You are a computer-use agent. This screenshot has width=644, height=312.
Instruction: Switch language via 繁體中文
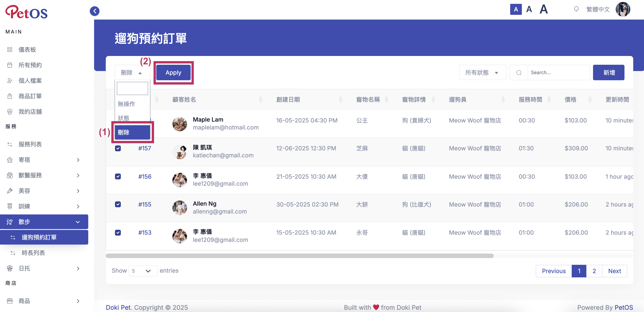point(598,9)
